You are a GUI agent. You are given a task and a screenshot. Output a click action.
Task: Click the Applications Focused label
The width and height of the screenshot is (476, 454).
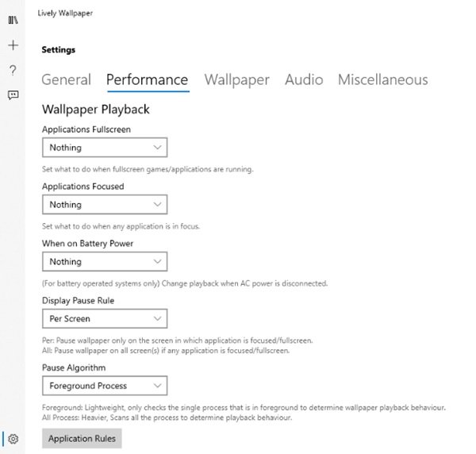pos(83,187)
